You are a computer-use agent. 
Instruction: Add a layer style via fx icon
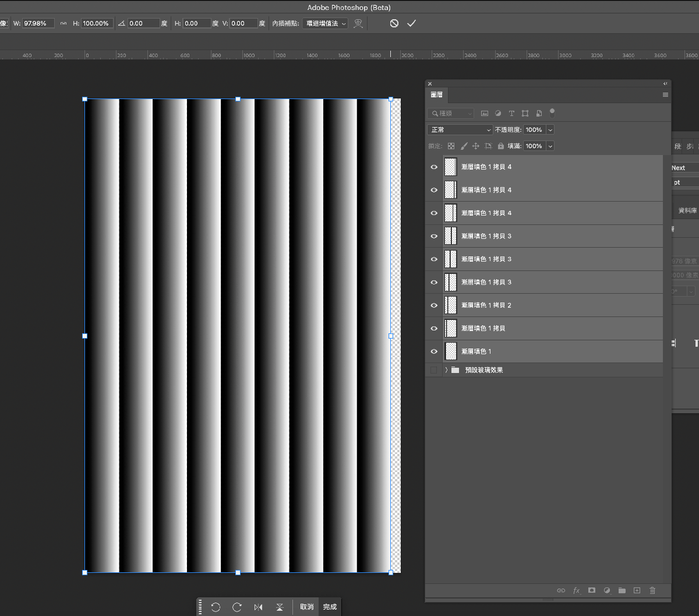click(577, 590)
